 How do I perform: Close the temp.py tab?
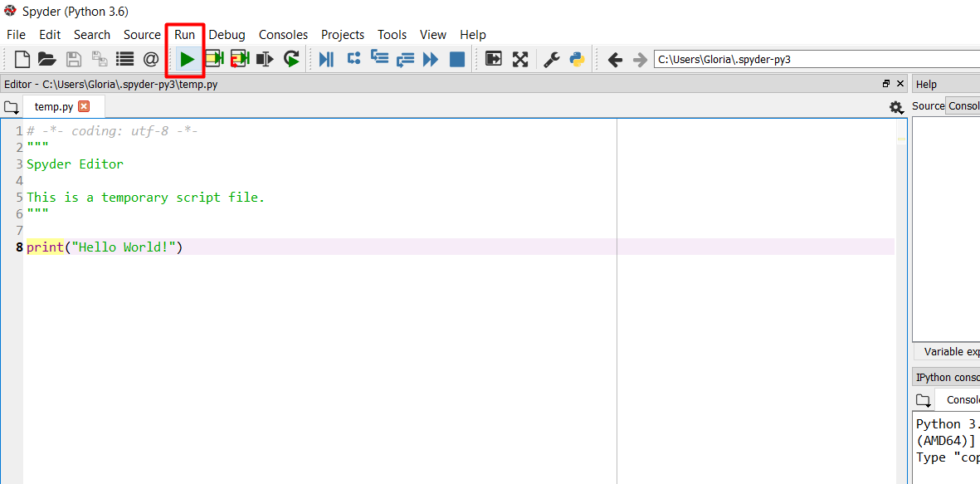84,106
